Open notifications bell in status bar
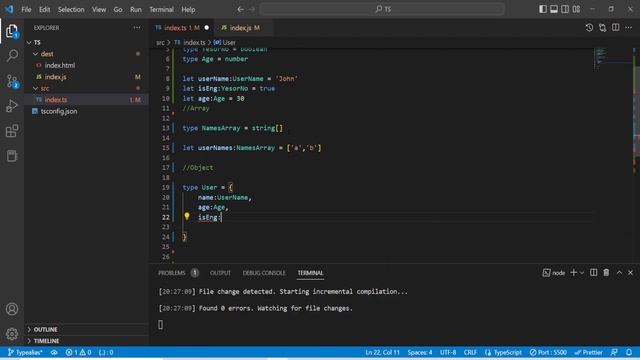The image size is (640, 360). pyautogui.click(x=629, y=352)
